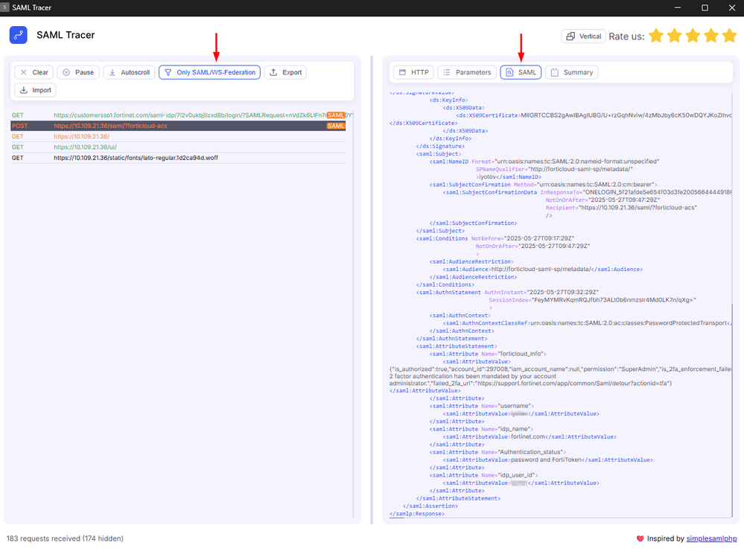Click SAML badge on POST row
This screenshot has height=560, width=744.
tap(335, 126)
